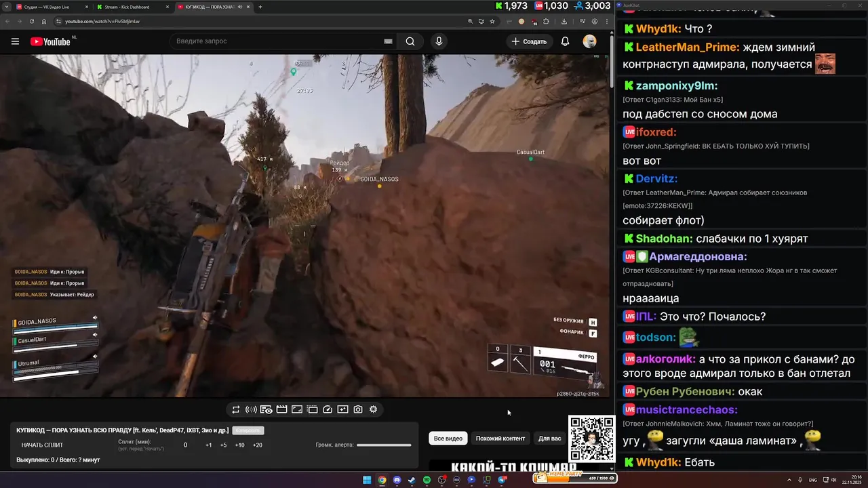Open the YouTube hamburger guide menu
Screen dimensions: 868x488
[x=15, y=41]
